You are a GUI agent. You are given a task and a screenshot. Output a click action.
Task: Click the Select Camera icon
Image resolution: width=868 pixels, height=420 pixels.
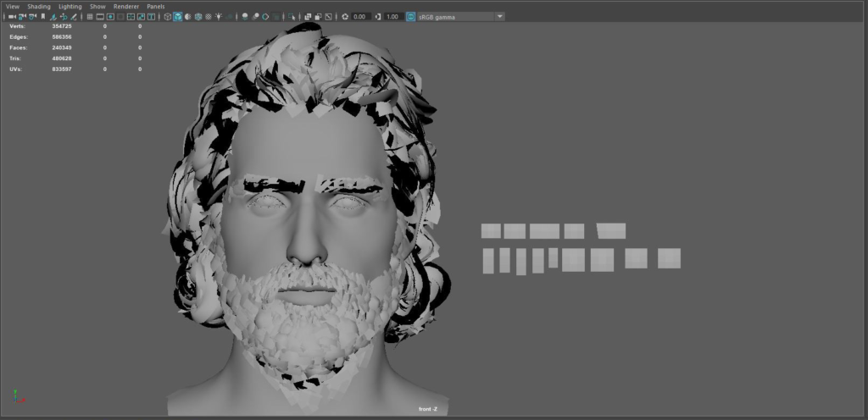pos(12,16)
